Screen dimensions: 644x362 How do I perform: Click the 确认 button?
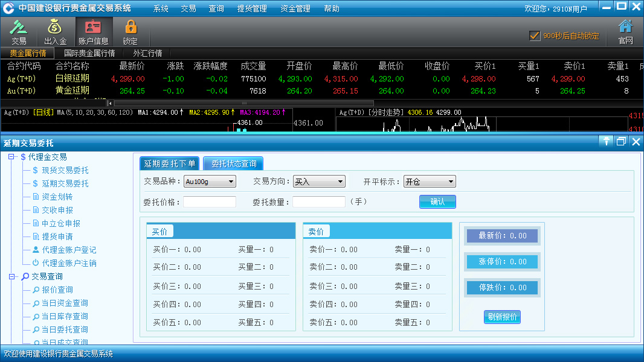pyautogui.click(x=437, y=202)
